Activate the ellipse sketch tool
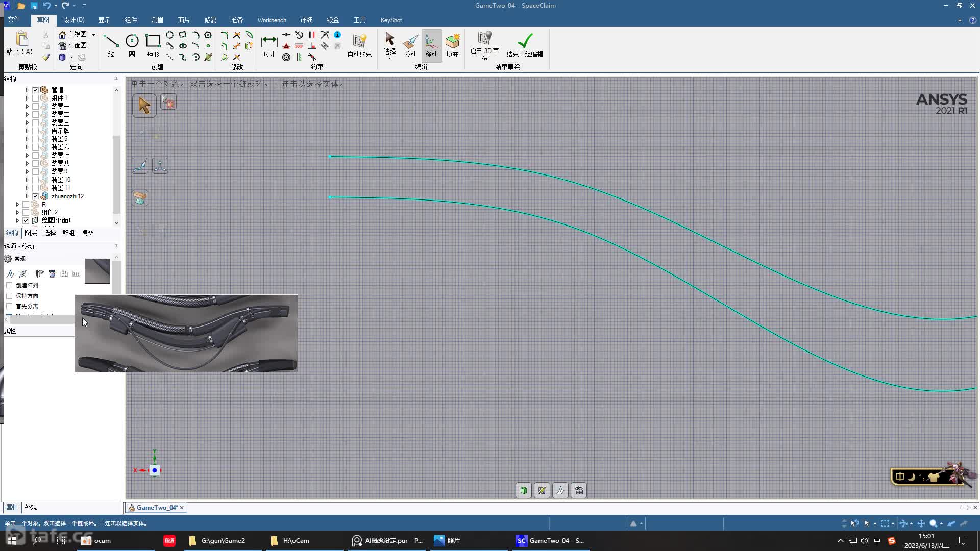The image size is (980, 551). point(182,46)
